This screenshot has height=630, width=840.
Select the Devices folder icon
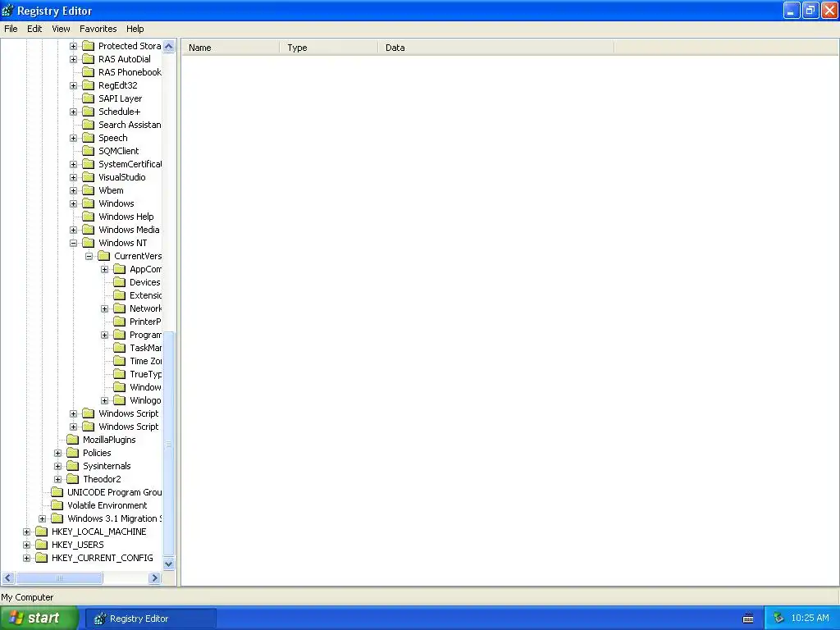pyautogui.click(x=120, y=282)
